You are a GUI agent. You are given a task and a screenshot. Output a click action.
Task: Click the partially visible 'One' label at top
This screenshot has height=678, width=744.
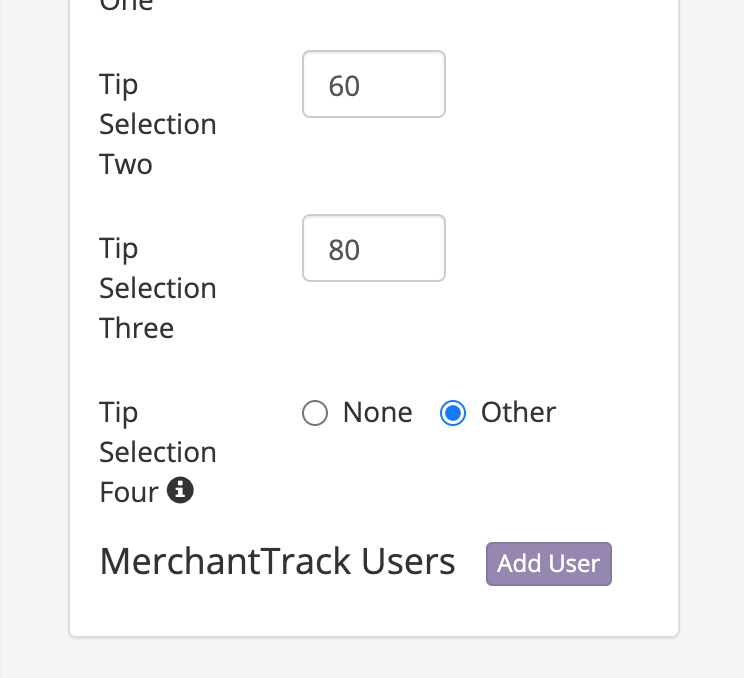pyautogui.click(x=126, y=6)
